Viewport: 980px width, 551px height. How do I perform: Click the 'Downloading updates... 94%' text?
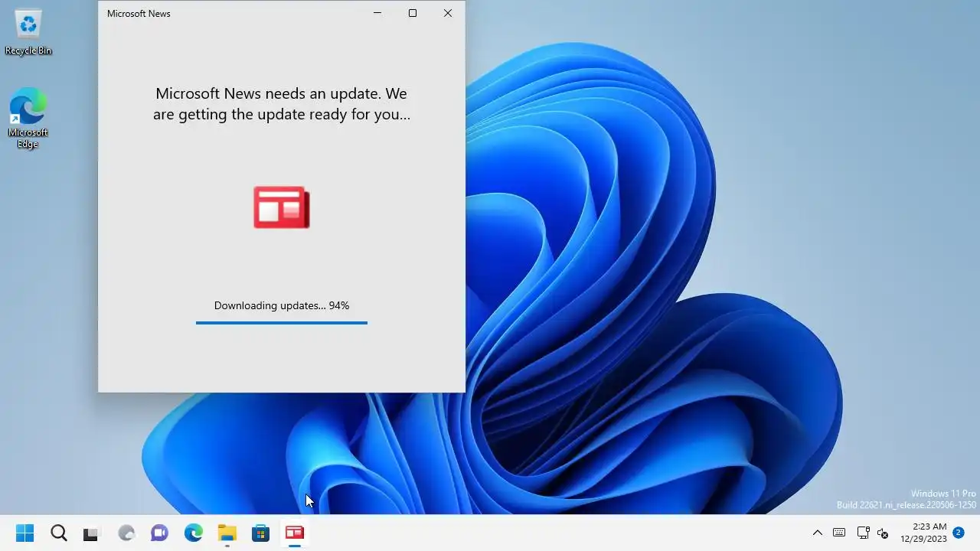[282, 305]
